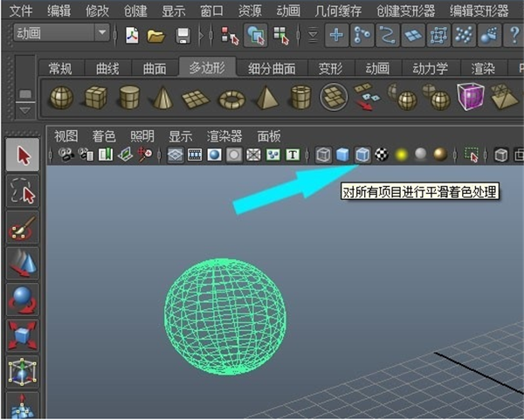This screenshot has width=524, height=420.
Task: Pick the Rotate tool sphere icon
Action: pos(24,300)
